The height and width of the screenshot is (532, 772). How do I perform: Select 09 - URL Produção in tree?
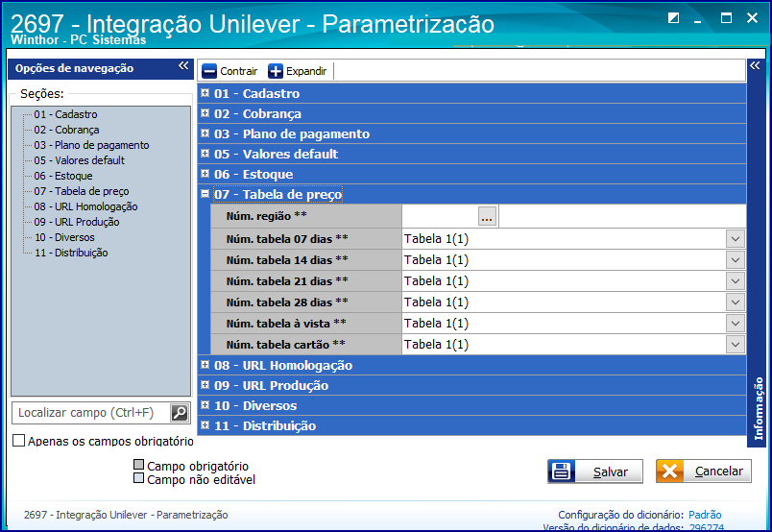76,222
